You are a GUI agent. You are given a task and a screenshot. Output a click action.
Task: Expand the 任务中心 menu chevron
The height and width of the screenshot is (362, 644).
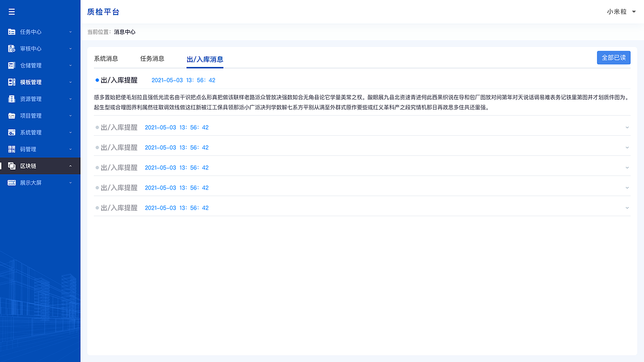tap(70, 32)
